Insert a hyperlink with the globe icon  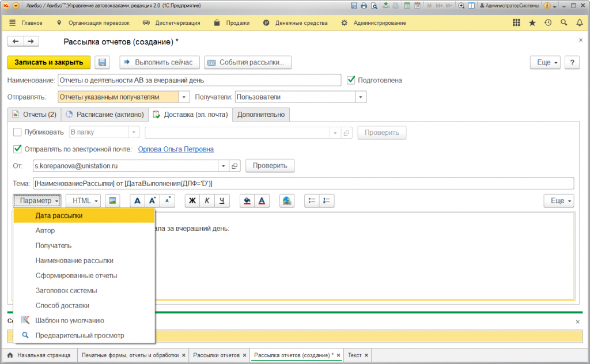(x=287, y=200)
